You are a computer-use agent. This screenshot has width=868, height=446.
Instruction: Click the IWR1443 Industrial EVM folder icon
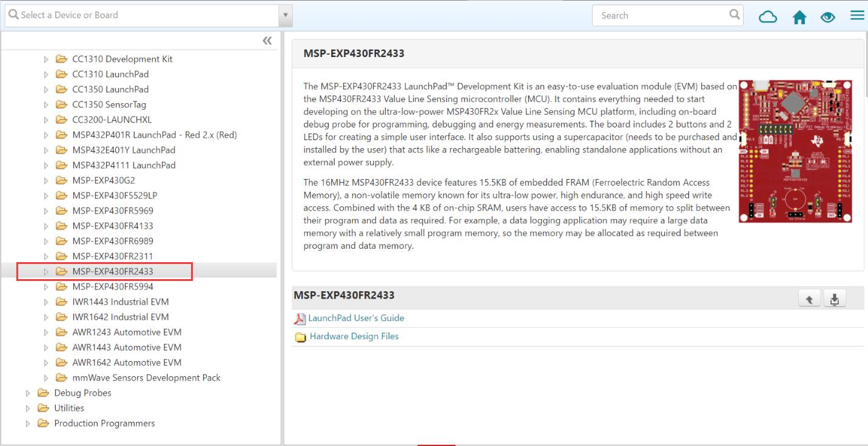click(x=61, y=302)
